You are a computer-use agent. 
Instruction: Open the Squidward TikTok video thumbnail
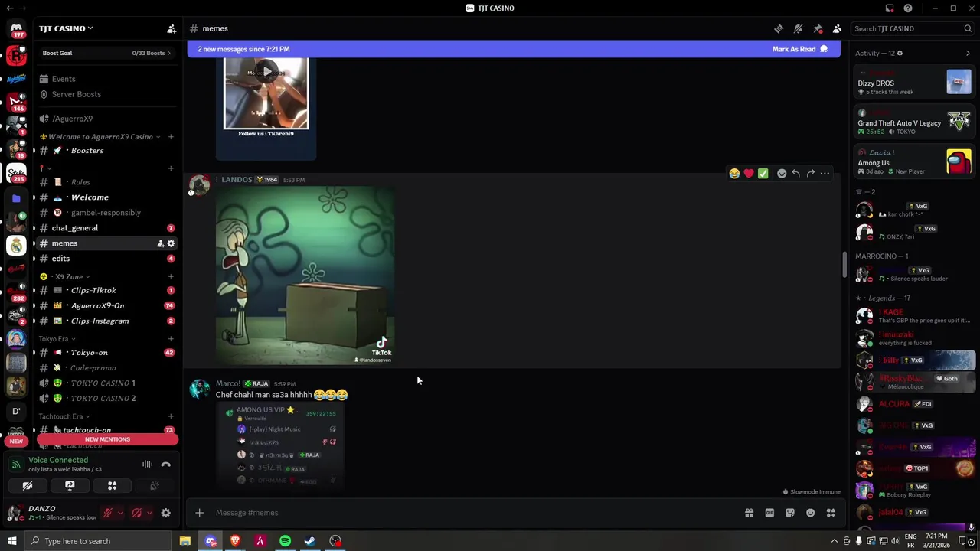(x=305, y=275)
